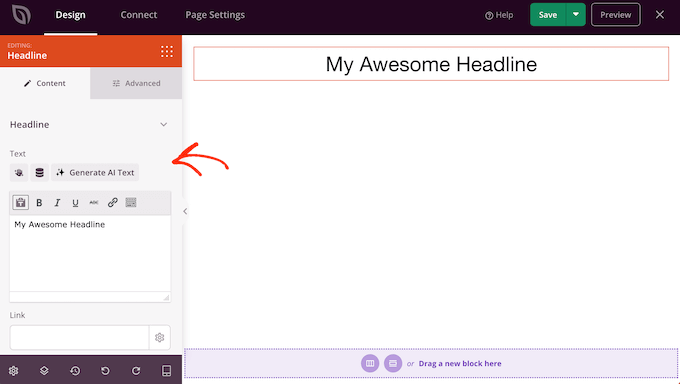Click the Preview button
The width and height of the screenshot is (680, 384).
click(x=615, y=15)
